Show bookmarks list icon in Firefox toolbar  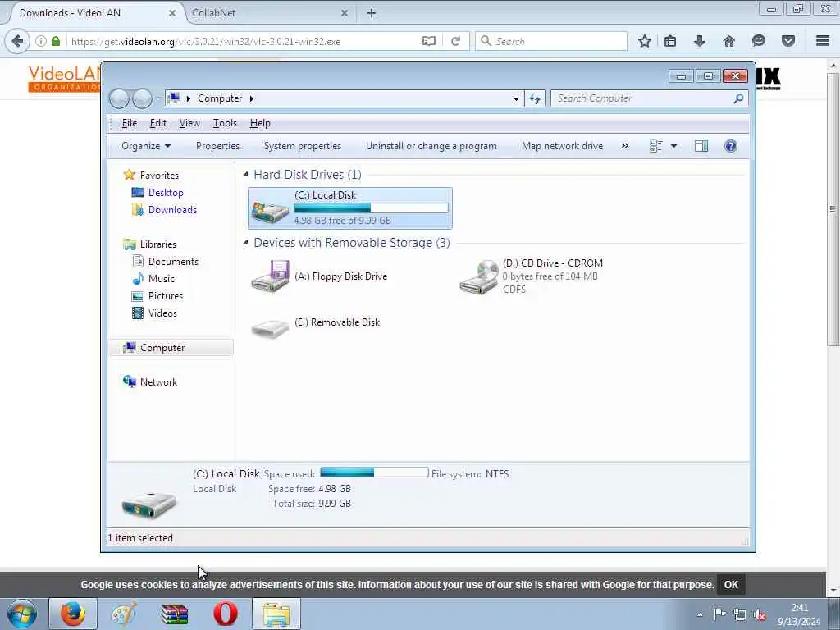(x=670, y=41)
